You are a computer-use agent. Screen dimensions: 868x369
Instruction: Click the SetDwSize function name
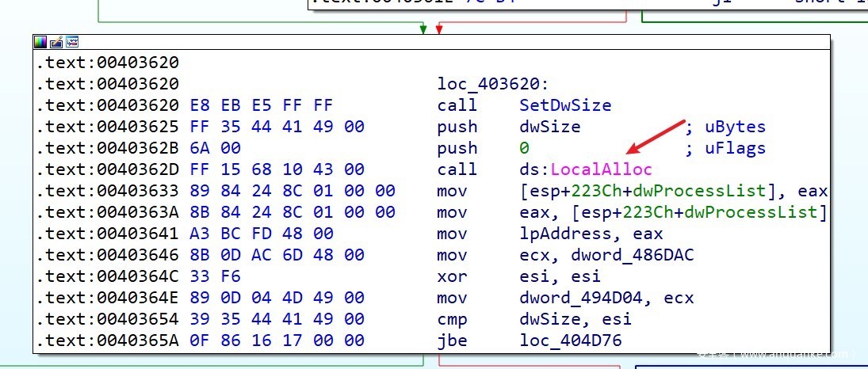click(565, 105)
